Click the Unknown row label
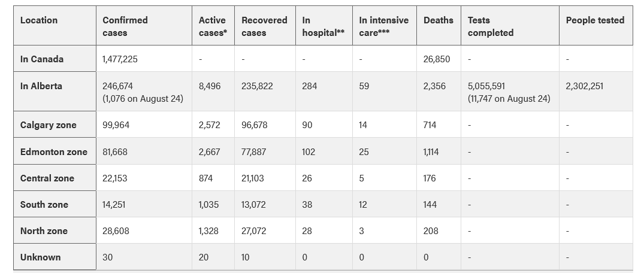Screen dimensions: 644x273 point(41,257)
